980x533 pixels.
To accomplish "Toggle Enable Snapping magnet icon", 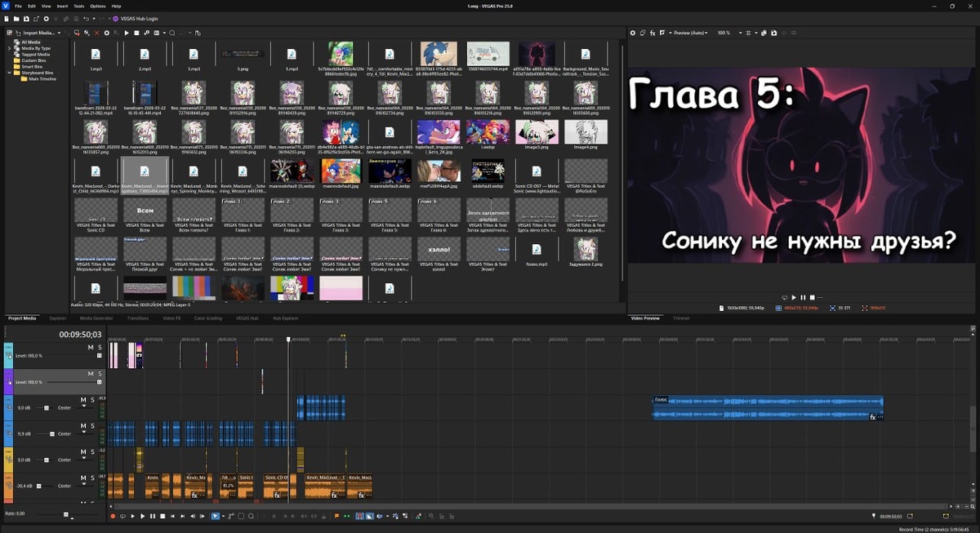I will pos(360,516).
